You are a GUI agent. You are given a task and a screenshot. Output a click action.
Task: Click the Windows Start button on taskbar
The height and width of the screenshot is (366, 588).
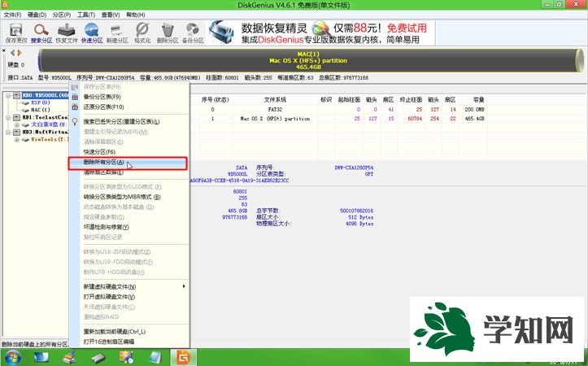(14, 357)
